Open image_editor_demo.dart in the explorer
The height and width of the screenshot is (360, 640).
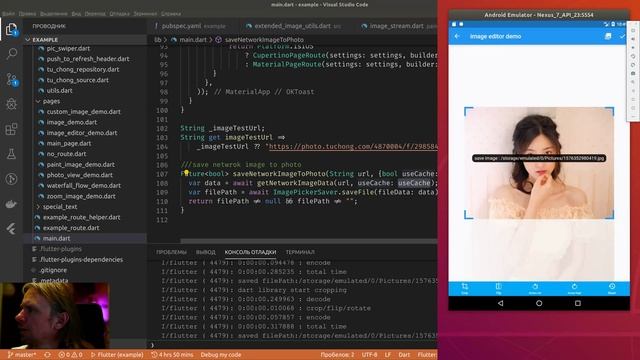[x=82, y=133]
